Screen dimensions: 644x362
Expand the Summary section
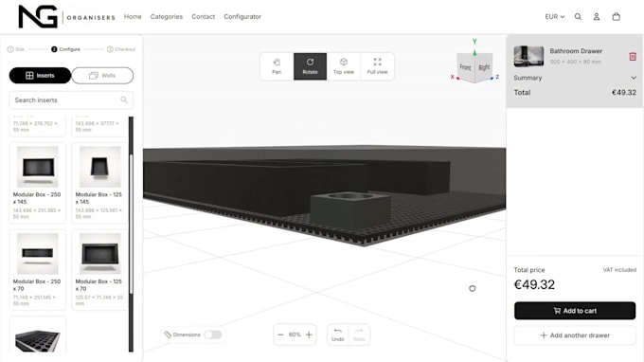(x=575, y=78)
